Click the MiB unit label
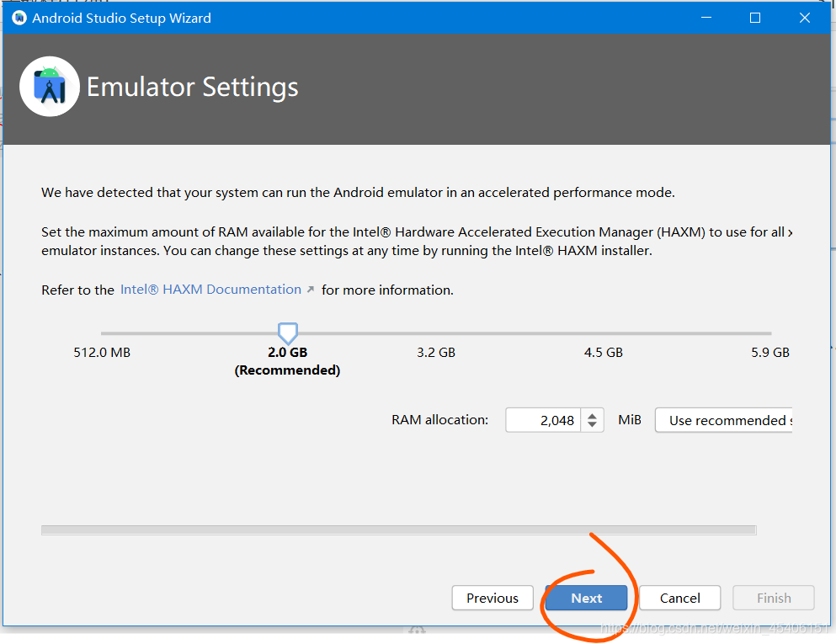This screenshot has width=836, height=644. point(630,420)
